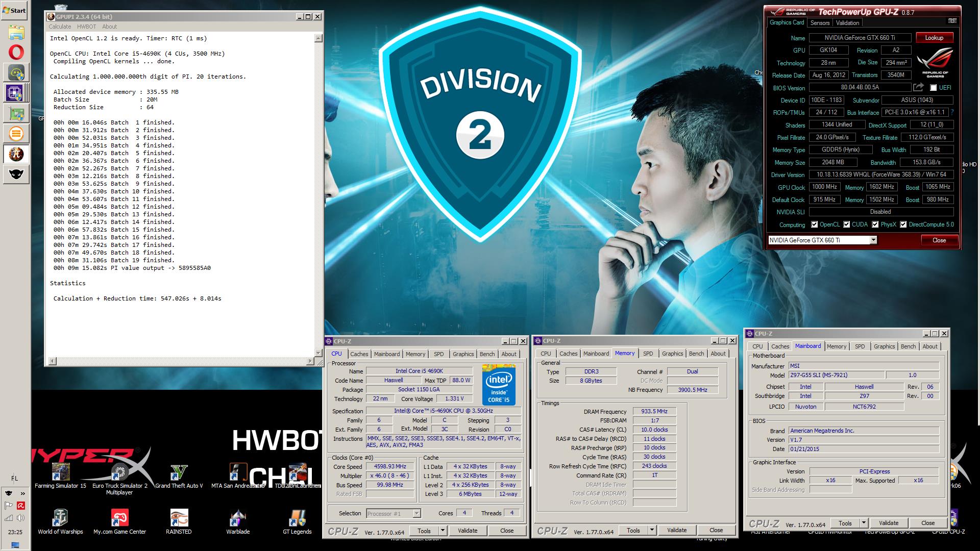Launch Opera browser from the taskbar
The height and width of the screenshot is (551, 980).
point(16,53)
